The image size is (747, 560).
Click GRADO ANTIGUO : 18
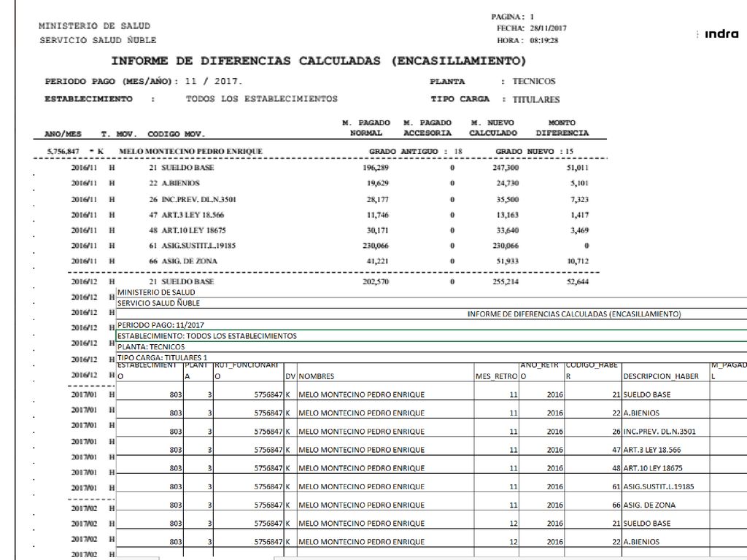(415, 152)
